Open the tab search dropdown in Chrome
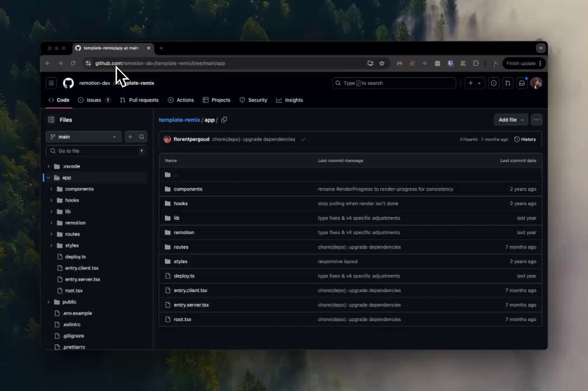 pyautogui.click(x=540, y=48)
